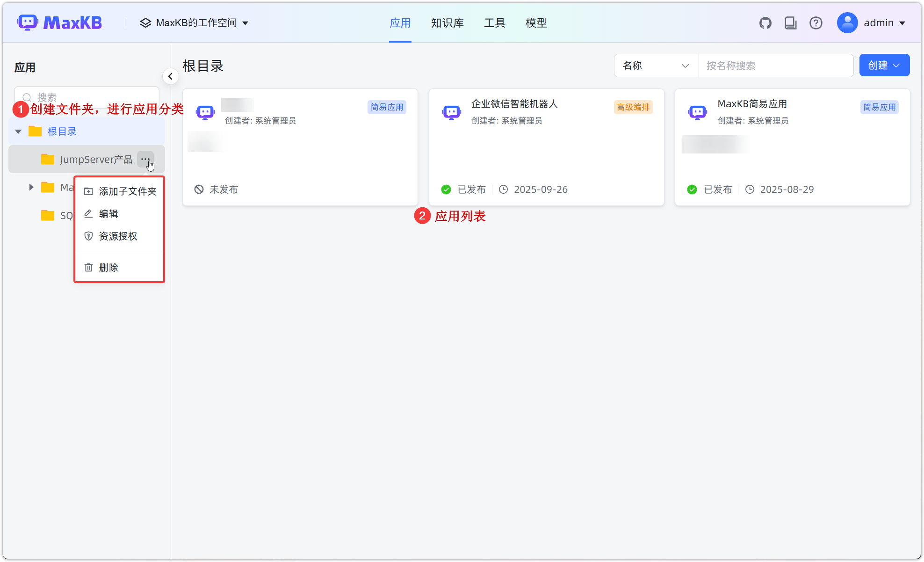Click the workspace icon beside MaxKB的工作空间
Screen dimensions: 924x562
[145, 22]
